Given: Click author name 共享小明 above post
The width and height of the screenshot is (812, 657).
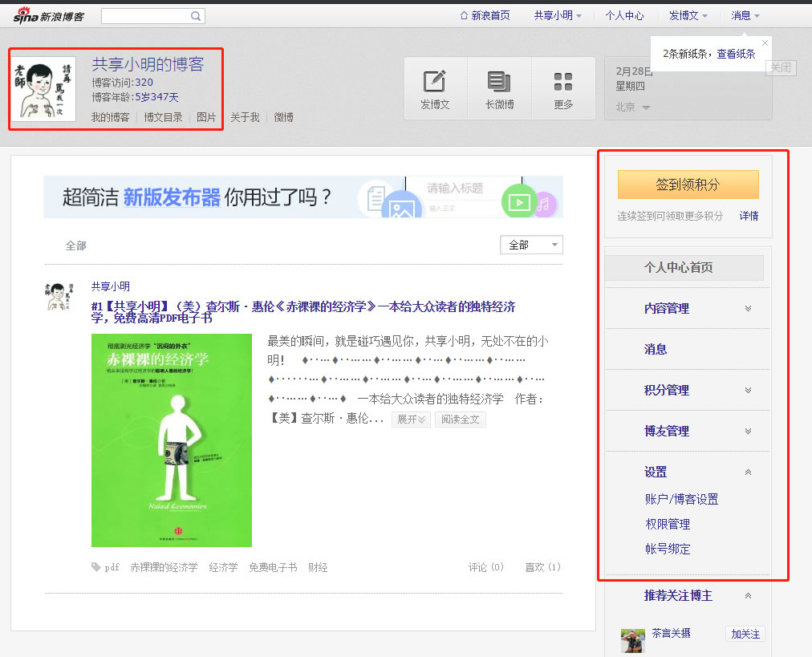Looking at the screenshot, I should (x=110, y=286).
